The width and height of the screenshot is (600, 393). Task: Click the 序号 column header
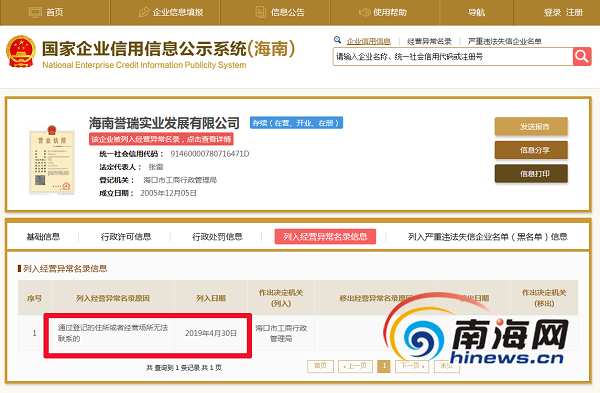34,298
